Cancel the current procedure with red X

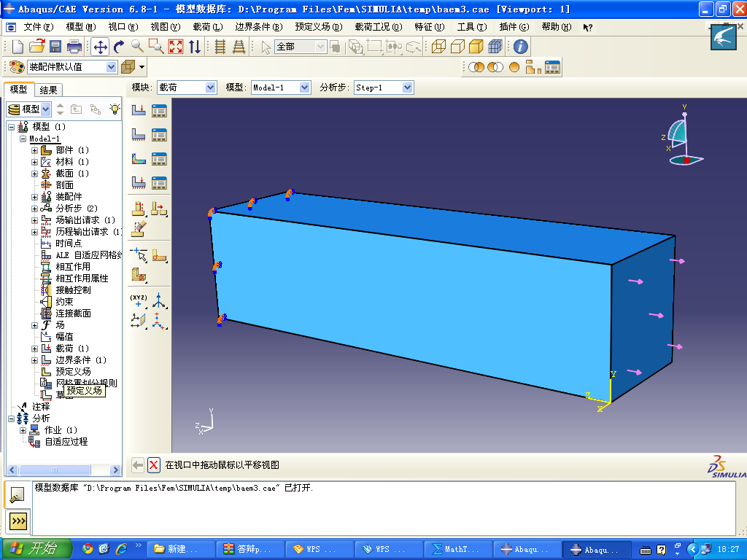click(x=154, y=465)
